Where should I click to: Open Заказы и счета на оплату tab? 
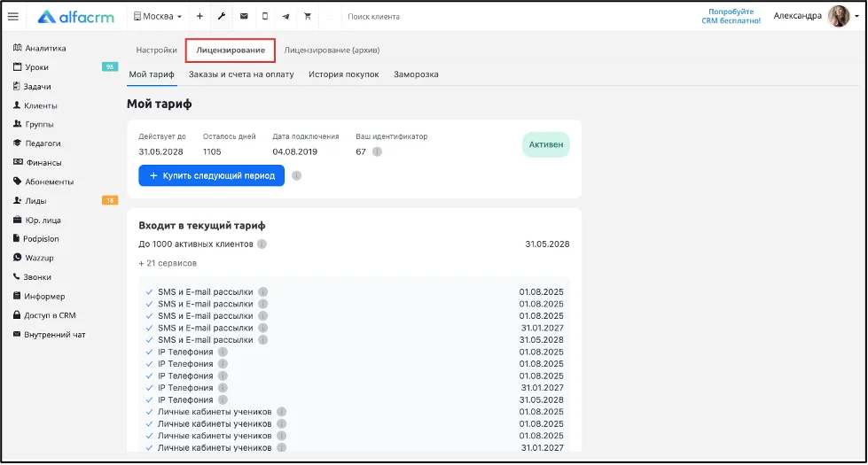[x=241, y=74]
